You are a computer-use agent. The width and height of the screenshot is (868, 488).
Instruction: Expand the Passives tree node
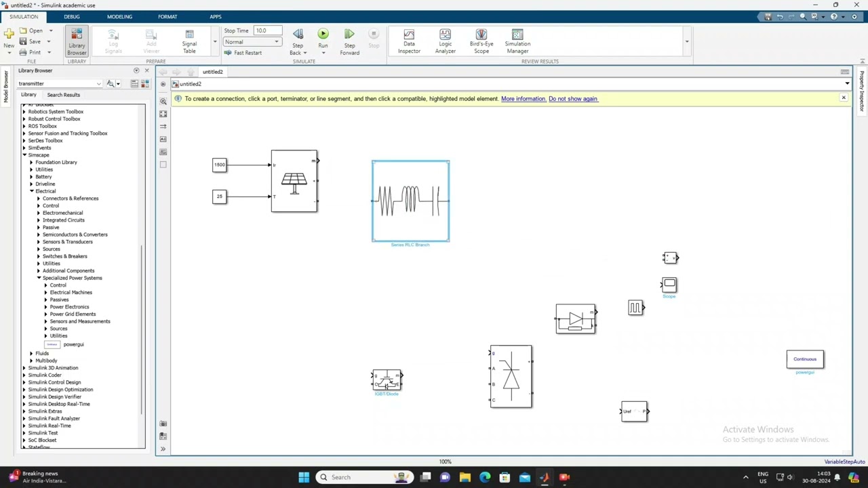(x=46, y=300)
